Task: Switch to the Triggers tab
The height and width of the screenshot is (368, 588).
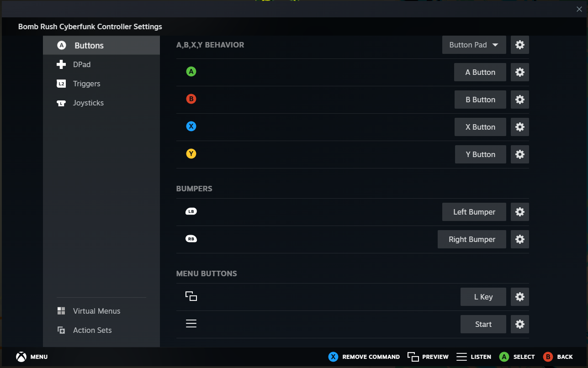Action: click(x=87, y=84)
